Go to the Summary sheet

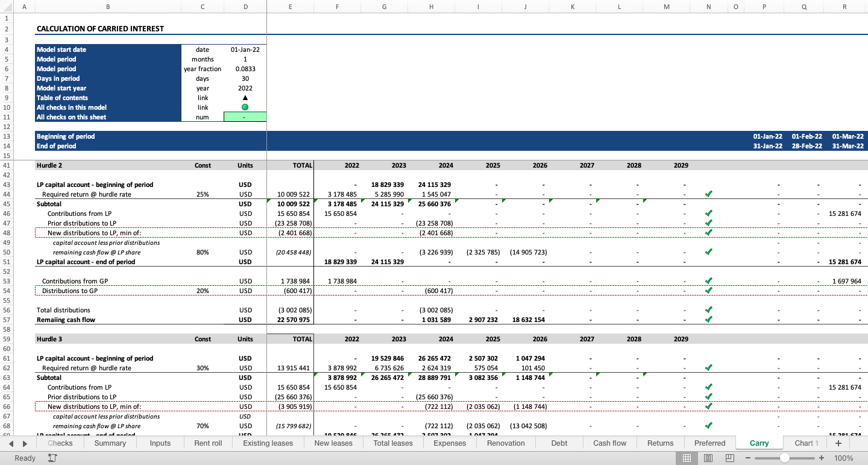tap(110, 443)
